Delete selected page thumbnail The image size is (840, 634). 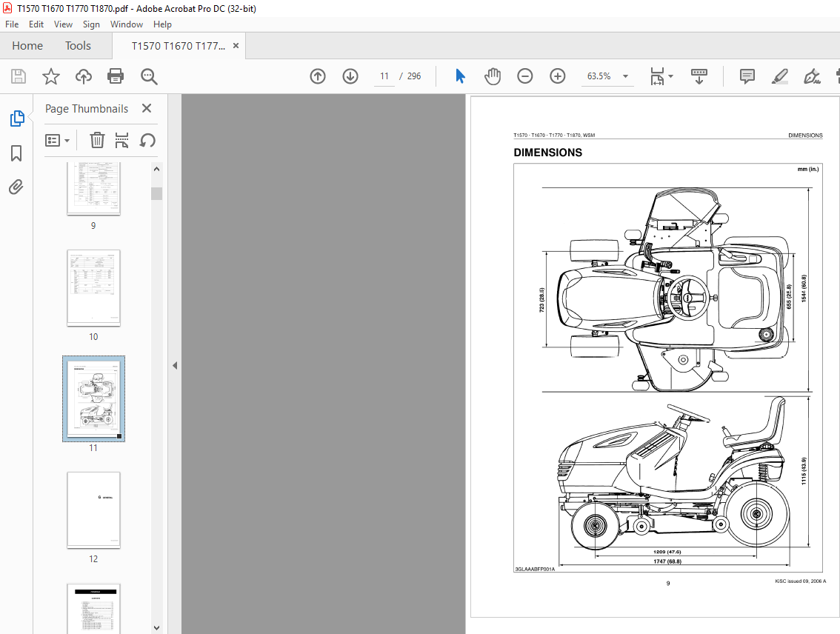tap(97, 140)
